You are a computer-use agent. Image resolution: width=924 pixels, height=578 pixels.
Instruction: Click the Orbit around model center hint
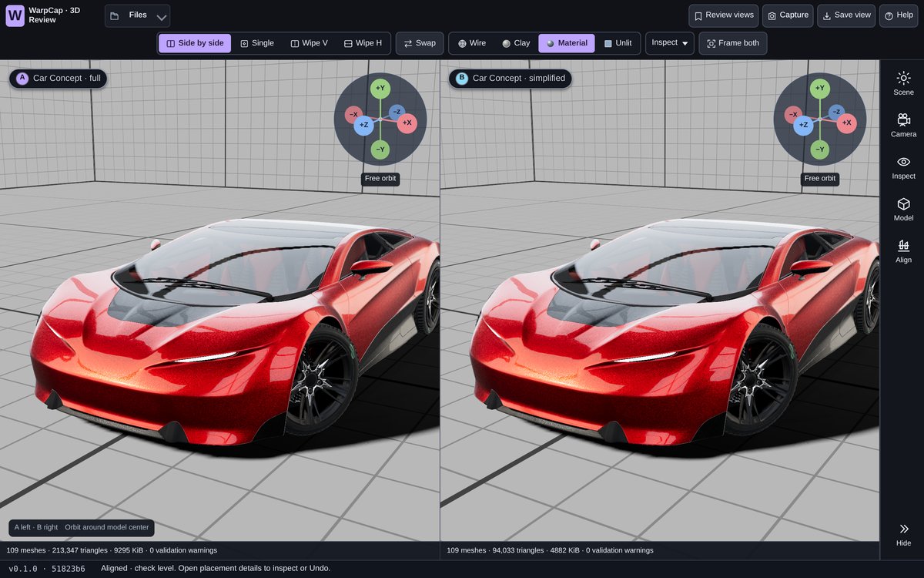pos(108,528)
